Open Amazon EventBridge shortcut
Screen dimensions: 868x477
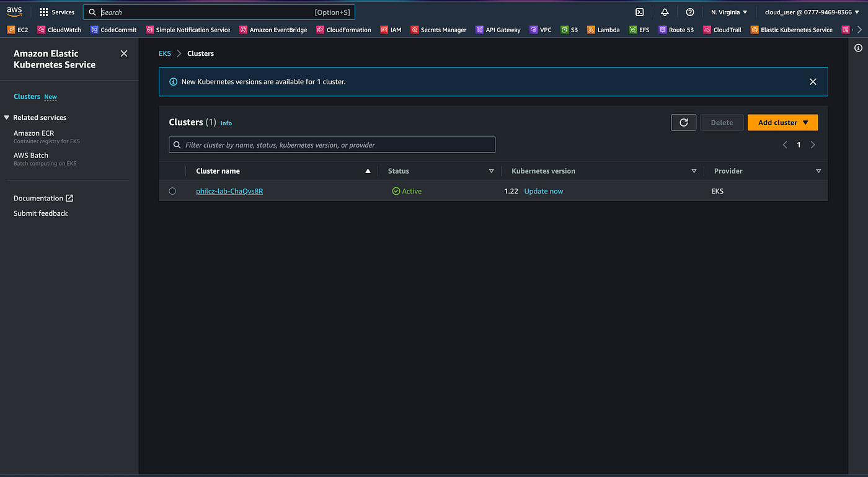[273, 30]
